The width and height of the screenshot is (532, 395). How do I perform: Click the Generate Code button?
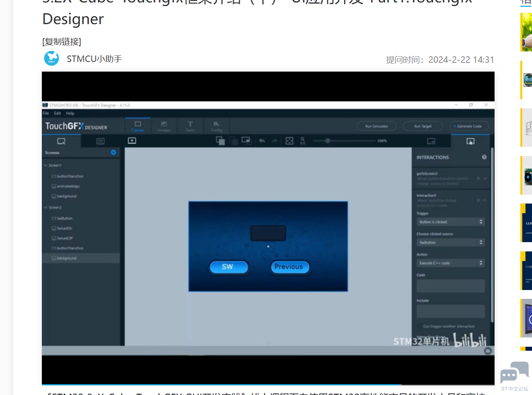(x=469, y=126)
